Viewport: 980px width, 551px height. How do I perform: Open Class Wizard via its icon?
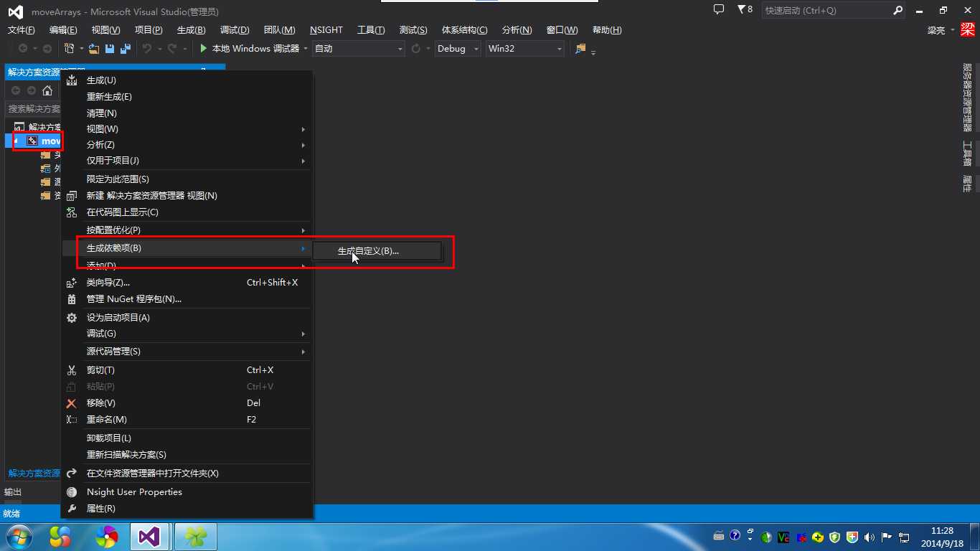click(71, 283)
